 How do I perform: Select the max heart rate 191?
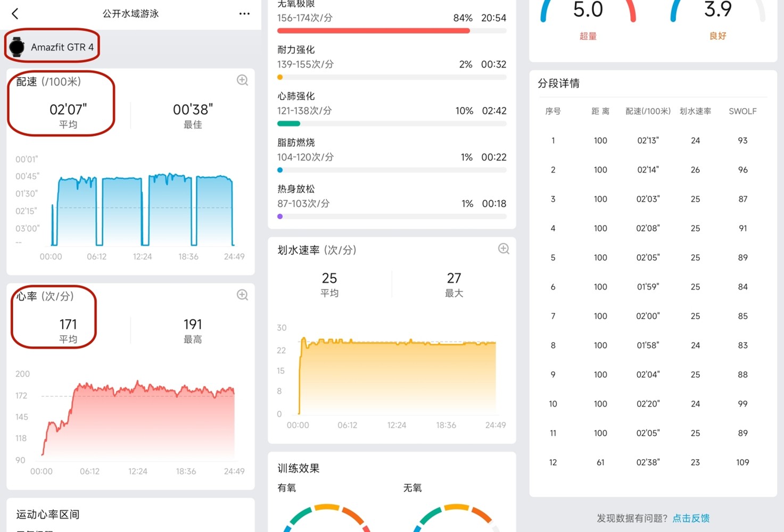[x=193, y=325]
